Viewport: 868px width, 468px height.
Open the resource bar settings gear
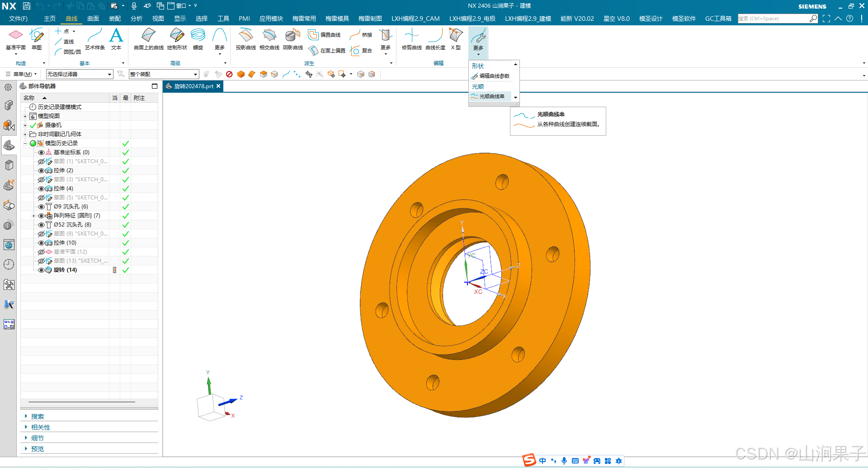pos(8,87)
